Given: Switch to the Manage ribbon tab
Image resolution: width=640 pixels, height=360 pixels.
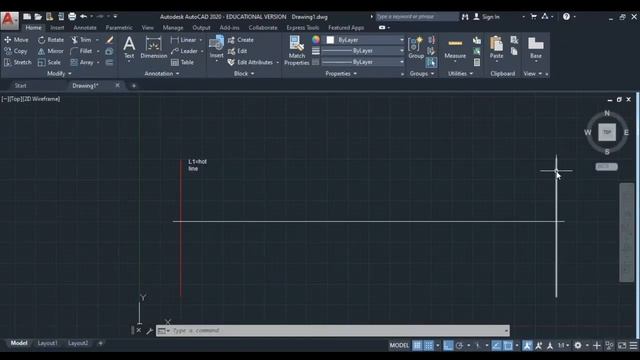Looking at the screenshot, I should click(173, 28).
